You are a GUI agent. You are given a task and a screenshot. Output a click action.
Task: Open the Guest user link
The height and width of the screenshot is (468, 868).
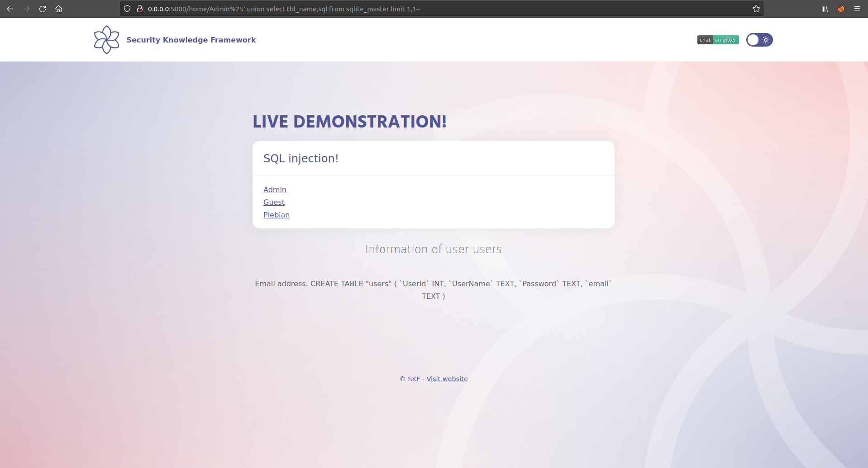click(274, 202)
